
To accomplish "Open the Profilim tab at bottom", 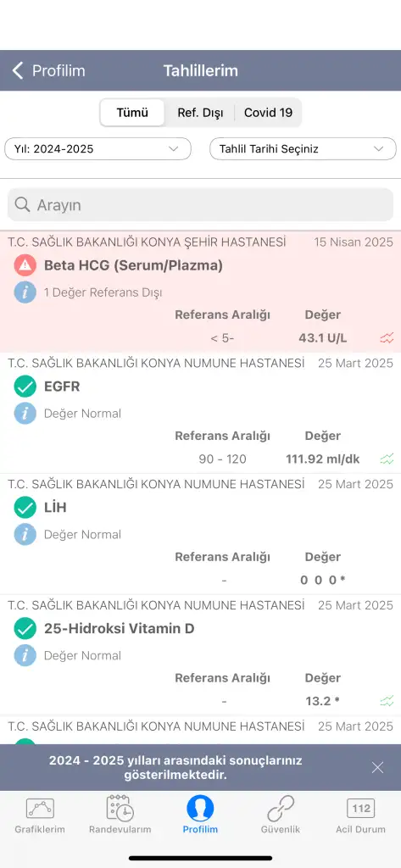I will tap(200, 815).
